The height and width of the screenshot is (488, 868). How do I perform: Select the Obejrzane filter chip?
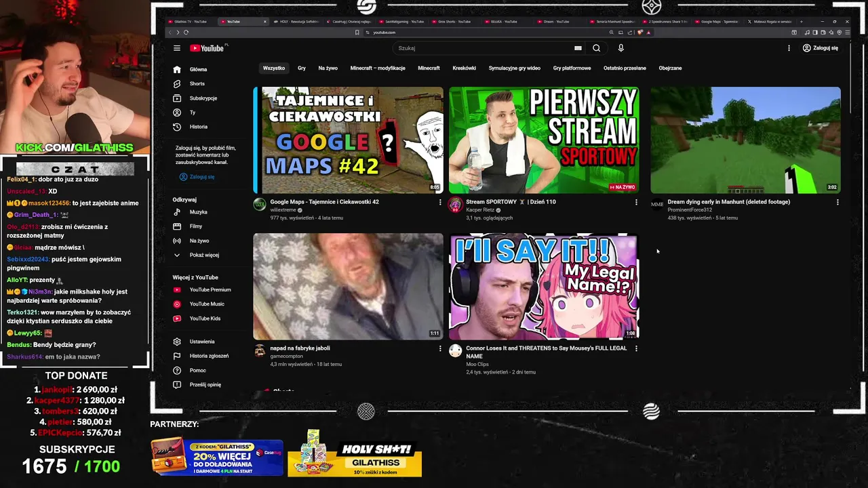(x=670, y=68)
